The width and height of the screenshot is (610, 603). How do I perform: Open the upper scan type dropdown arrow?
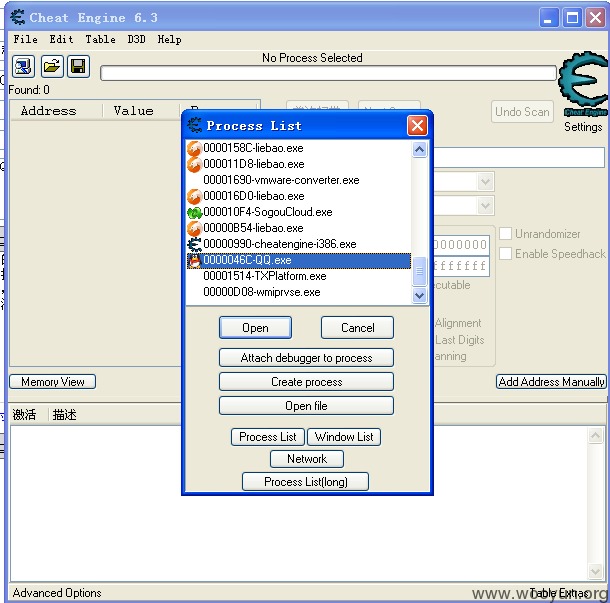485,182
